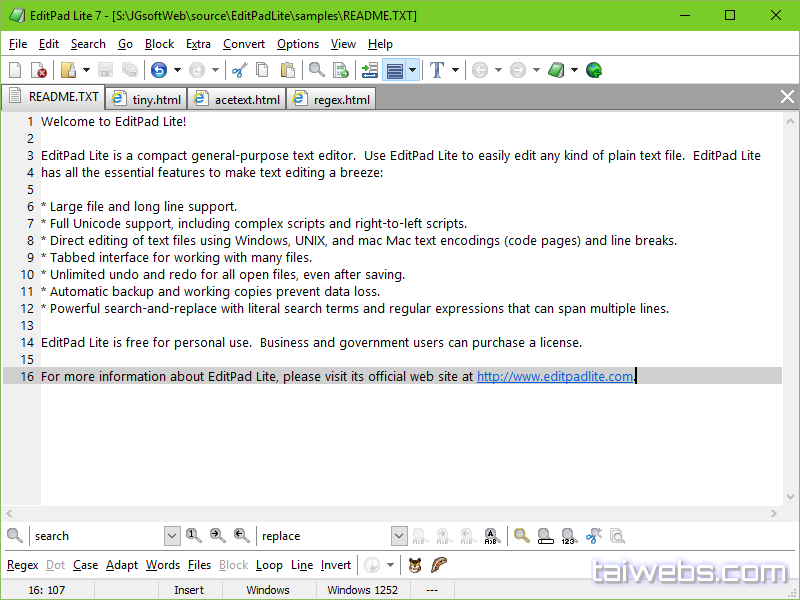Image resolution: width=800 pixels, height=600 pixels.
Task: Click the Paste clipboard icon
Action: 288,70
